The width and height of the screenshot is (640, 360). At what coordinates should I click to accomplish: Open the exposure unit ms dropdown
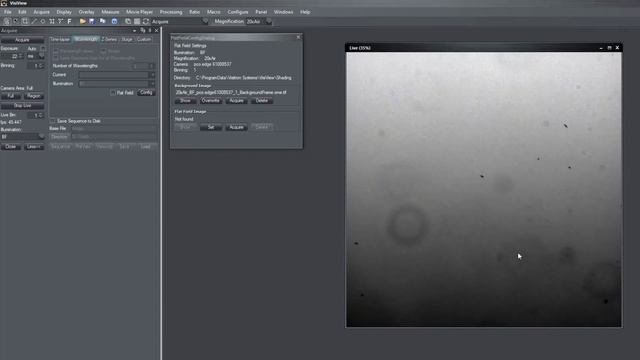tap(36, 56)
